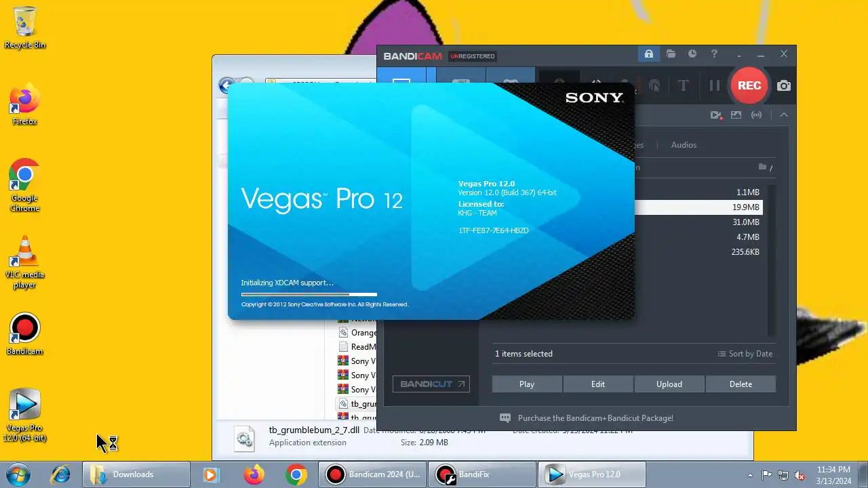Screen dimensions: 868x488
Task: Select the 235.6KB file row in Bandicam
Action: [698, 252]
